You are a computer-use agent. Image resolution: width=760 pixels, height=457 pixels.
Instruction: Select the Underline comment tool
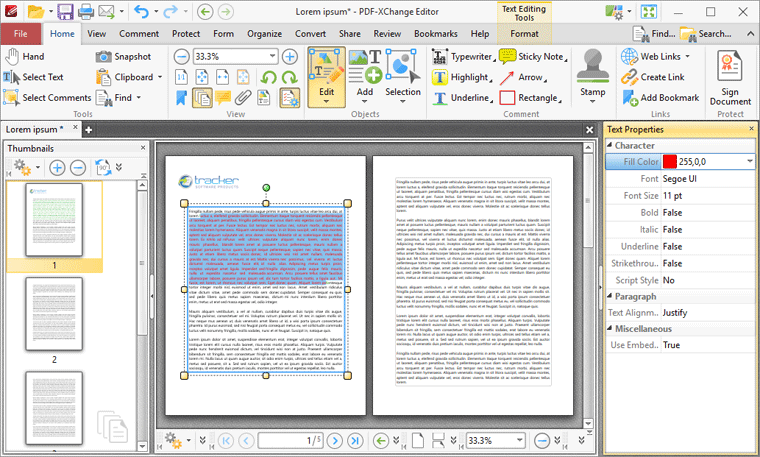click(462, 98)
